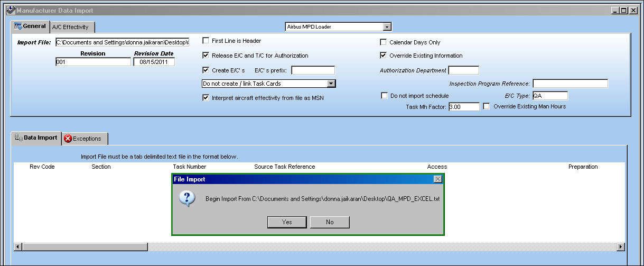This screenshot has width=644, height=266.
Task: Click the Import File path field
Action: [122, 42]
